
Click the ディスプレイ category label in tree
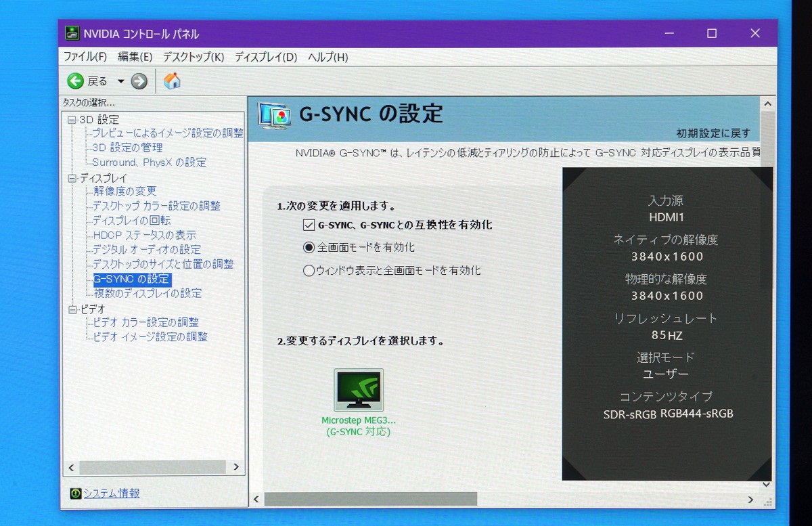pos(103,178)
